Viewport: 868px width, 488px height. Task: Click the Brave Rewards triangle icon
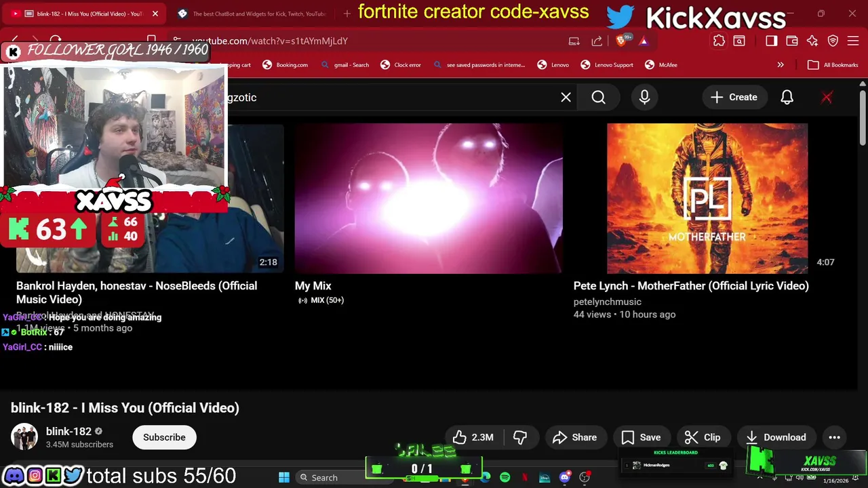[x=643, y=41]
